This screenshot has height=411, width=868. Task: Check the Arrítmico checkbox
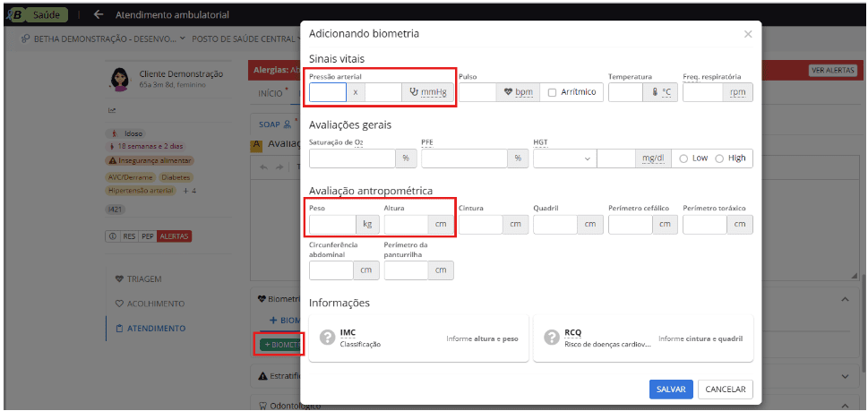tap(552, 92)
